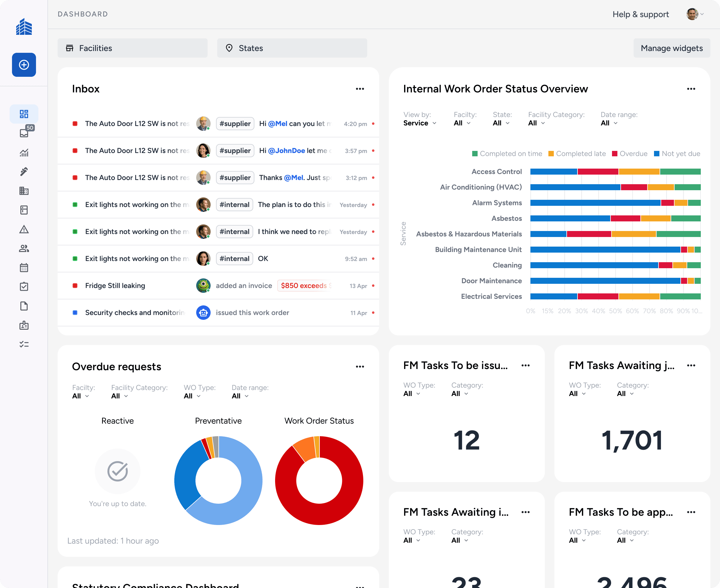Screen dimensions: 720x588
Task: Open the calendar sidebar icon
Action: tap(24, 268)
